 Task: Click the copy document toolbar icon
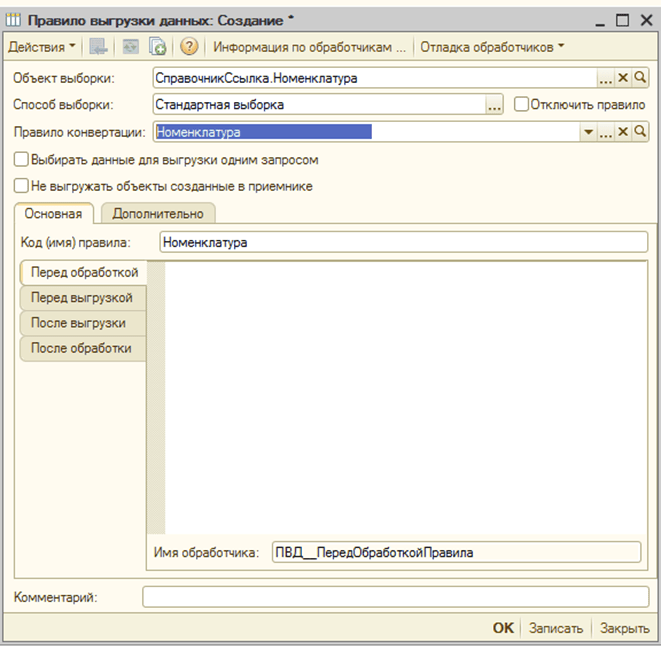click(x=158, y=47)
